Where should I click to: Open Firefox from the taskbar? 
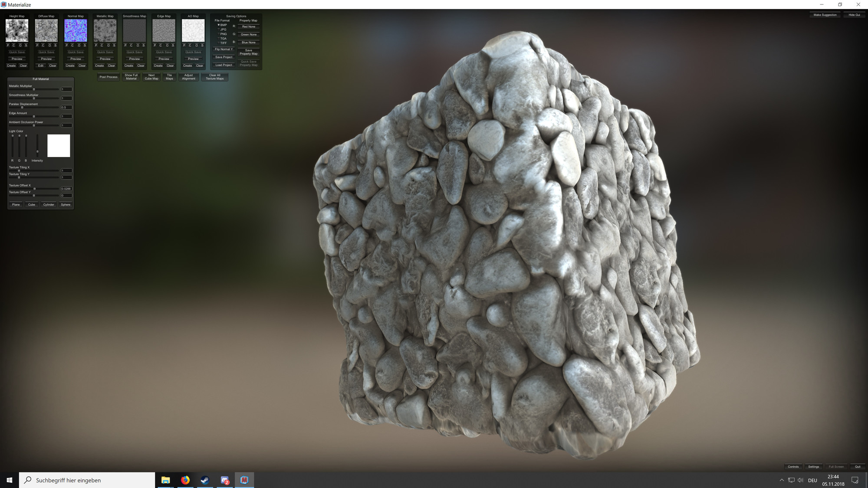[185, 480]
